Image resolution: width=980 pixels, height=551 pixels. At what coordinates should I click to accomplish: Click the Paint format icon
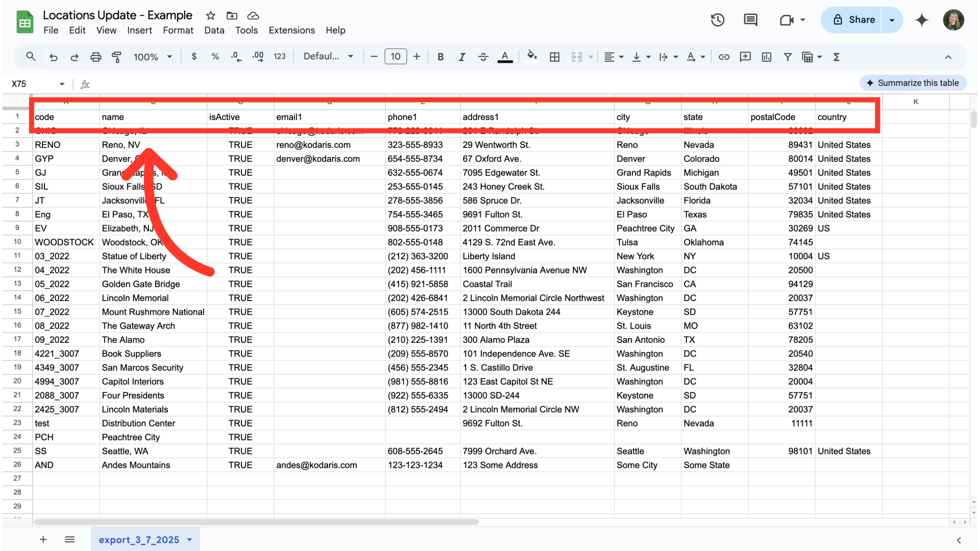point(116,57)
